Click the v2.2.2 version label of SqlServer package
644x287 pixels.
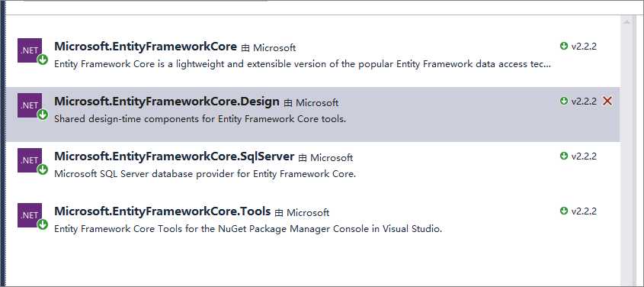click(x=584, y=156)
